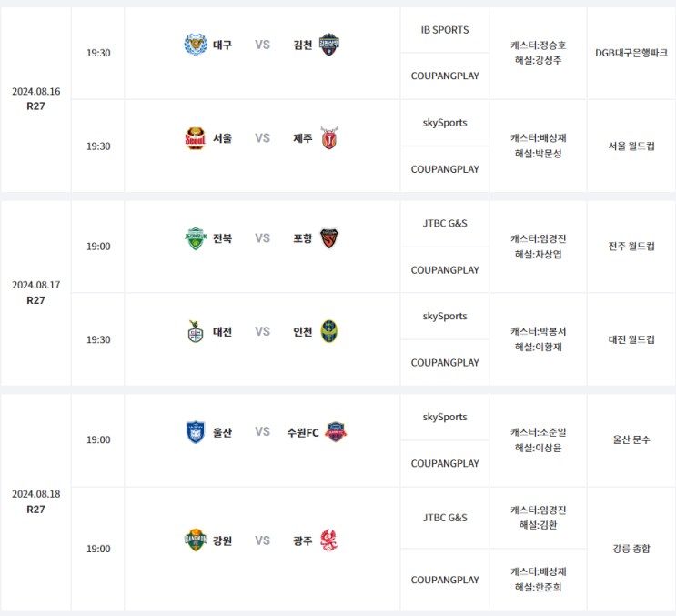The height and width of the screenshot is (616, 676).
Task: Click the Gimcheon Sangmu team emblem
Action: 329,45
